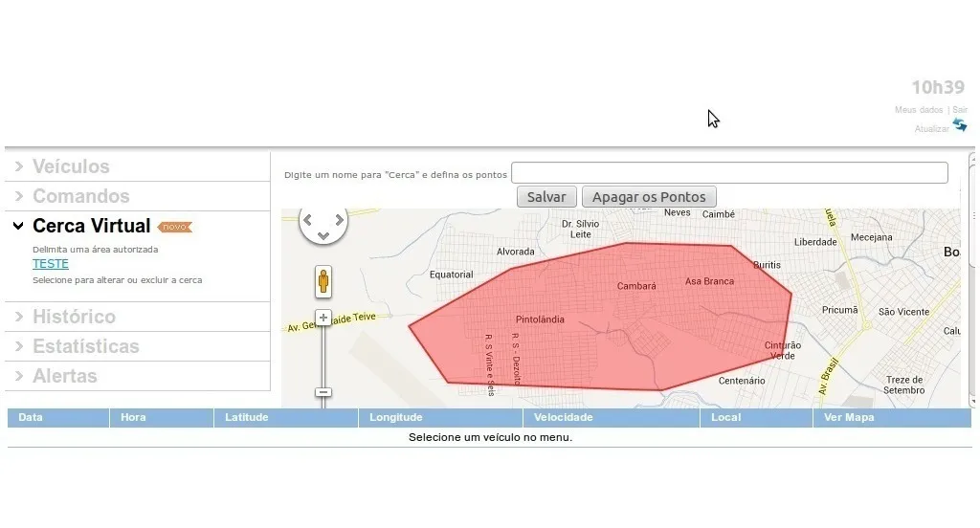Click the novo badge beside Cerca Virtual
The image size is (980, 528).
(174, 227)
